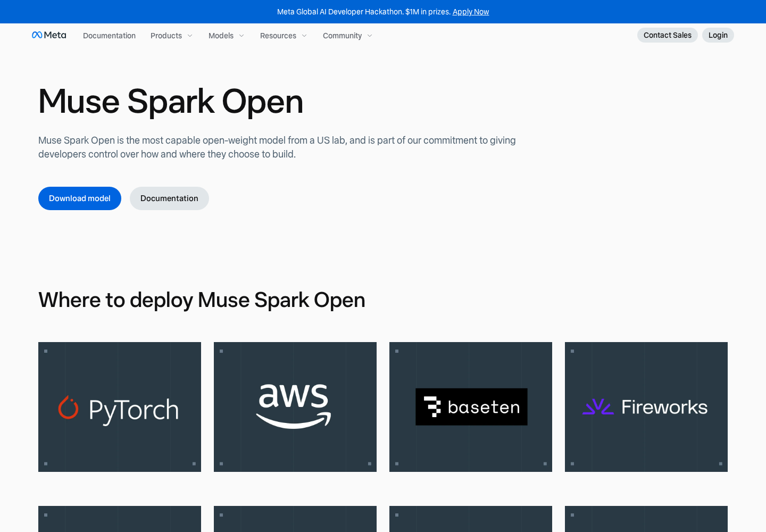This screenshot has width=766, height=532.
Task: Open the Documentation nav link
Action: coord(109,36)
